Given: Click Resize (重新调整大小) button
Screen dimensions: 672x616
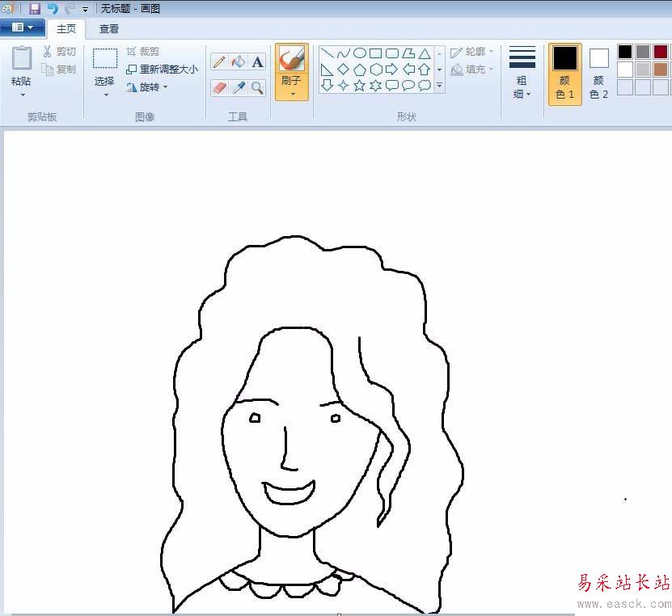Looking at the screenshot, I should [x=163, y=70].
